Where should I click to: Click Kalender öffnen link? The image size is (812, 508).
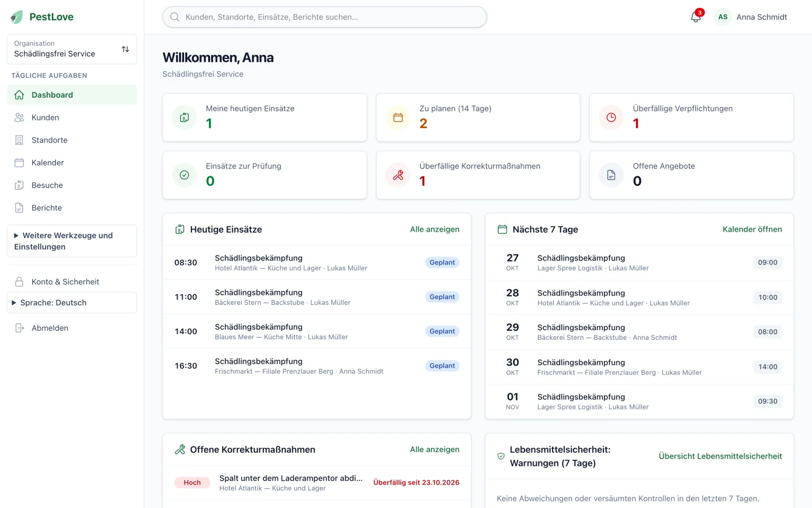click(x=752, y=230)
